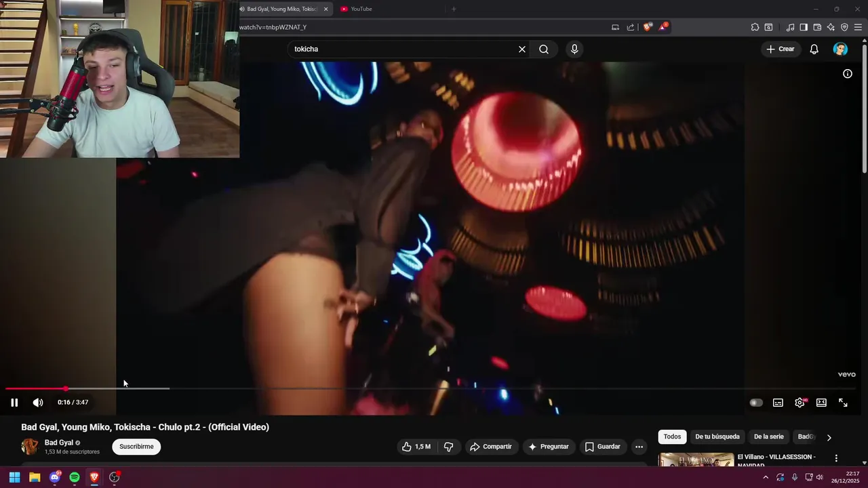This screenshot has width=868, height=488.
Task: Toggle the browser sidebar panel
Action: pos(804,27)
